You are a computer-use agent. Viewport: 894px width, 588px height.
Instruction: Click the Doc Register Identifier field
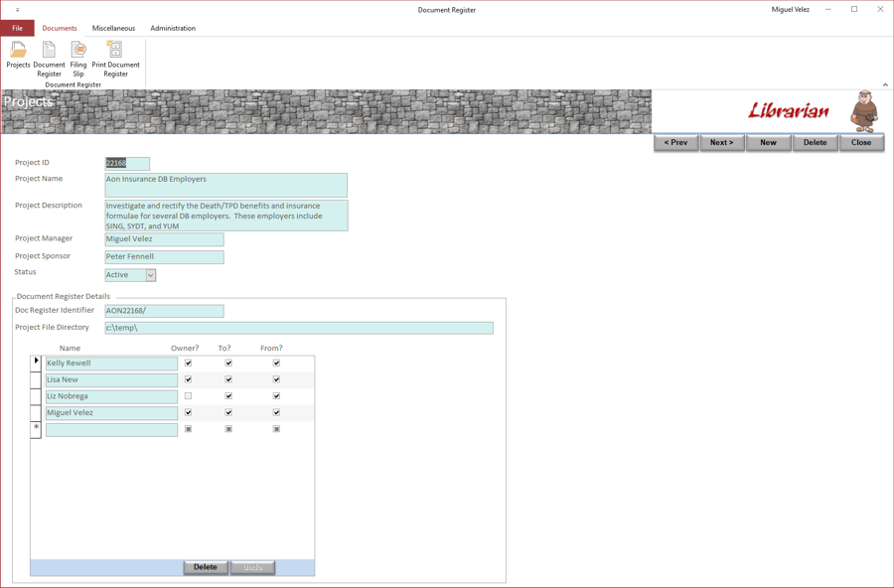click(x=164, y=311)
